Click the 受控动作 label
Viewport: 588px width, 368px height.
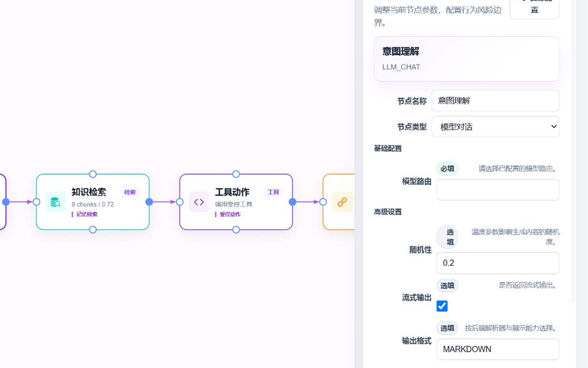point(230,214)
